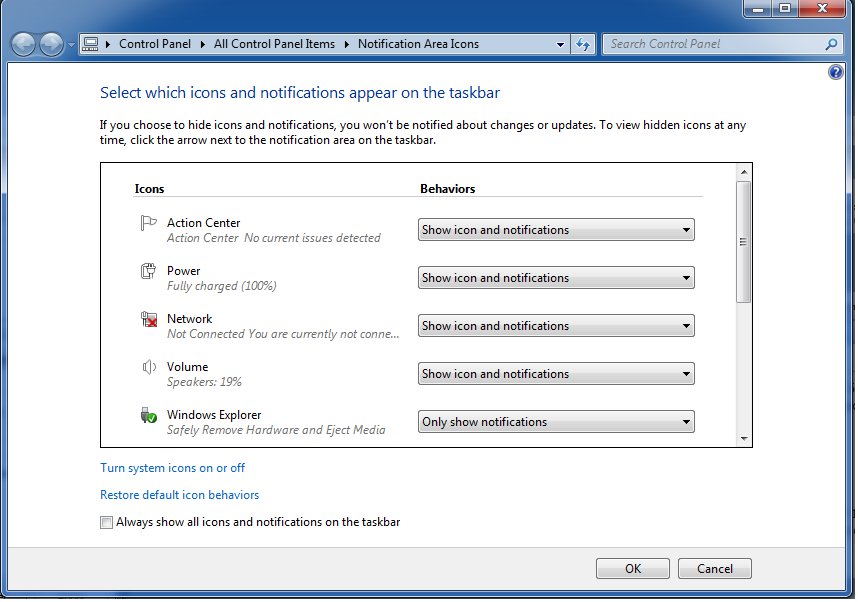Click the Refresh icon beside the address bar
The image size is (858, 602).
point(583,44)
